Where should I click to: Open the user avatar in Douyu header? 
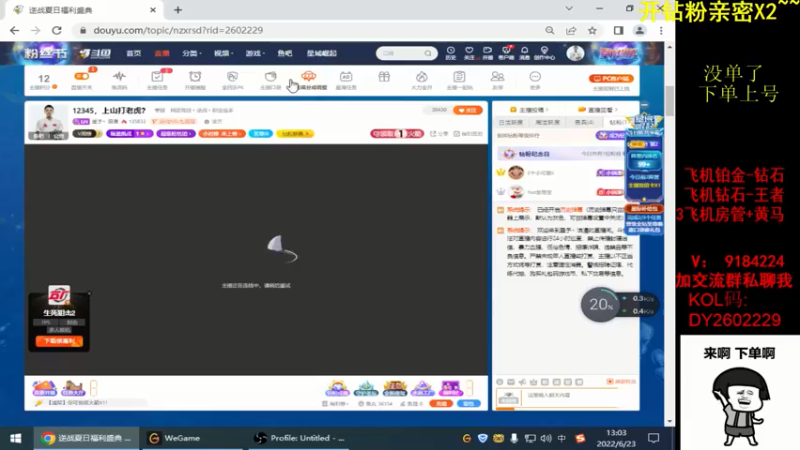(575, 53)
